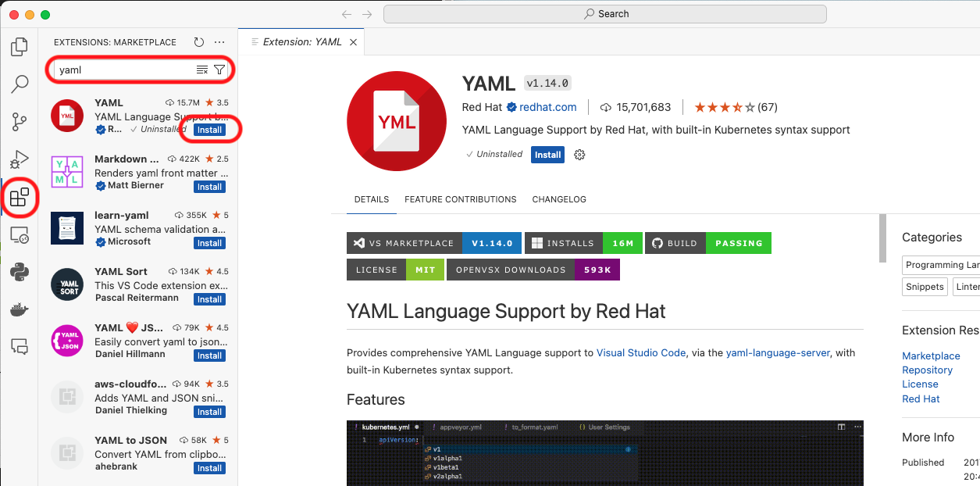
Task: Clear extensions search results icon
Action: coord(202,70)
